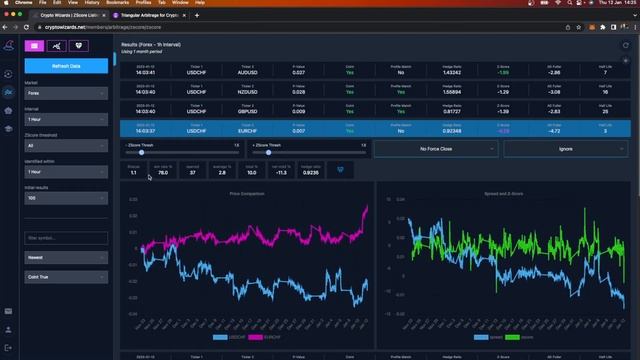Click the heart favorite button beside stats
Image resolution: width=640 pixels, height=360 pixels.
[340, 170]
